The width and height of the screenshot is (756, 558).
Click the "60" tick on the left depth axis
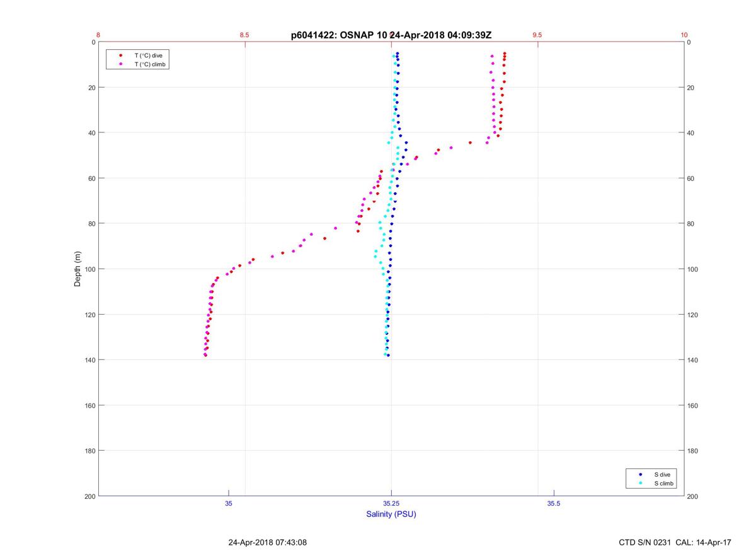point(91,178)
